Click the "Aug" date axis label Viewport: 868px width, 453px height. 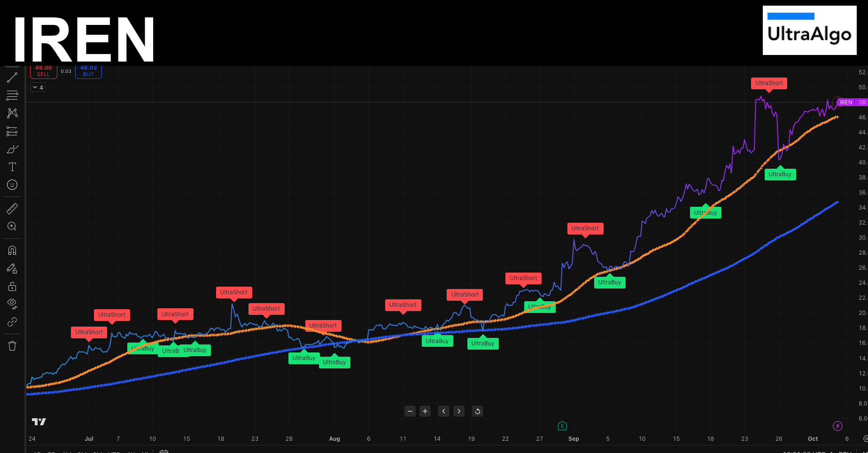(x=334, y=438)
